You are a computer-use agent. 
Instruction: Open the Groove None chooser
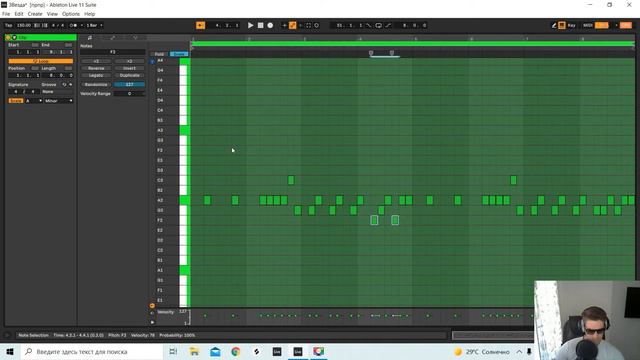pyautogui.click(x=57, y=92)
